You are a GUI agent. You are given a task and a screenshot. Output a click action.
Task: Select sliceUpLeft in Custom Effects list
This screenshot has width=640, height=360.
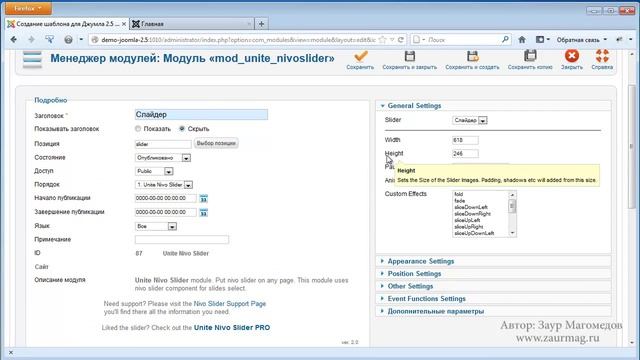point(467,220)
